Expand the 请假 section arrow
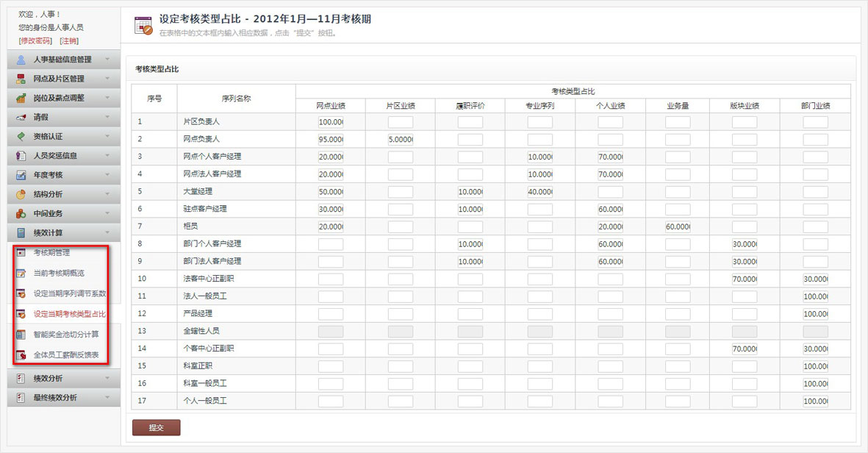 point(107,118)
